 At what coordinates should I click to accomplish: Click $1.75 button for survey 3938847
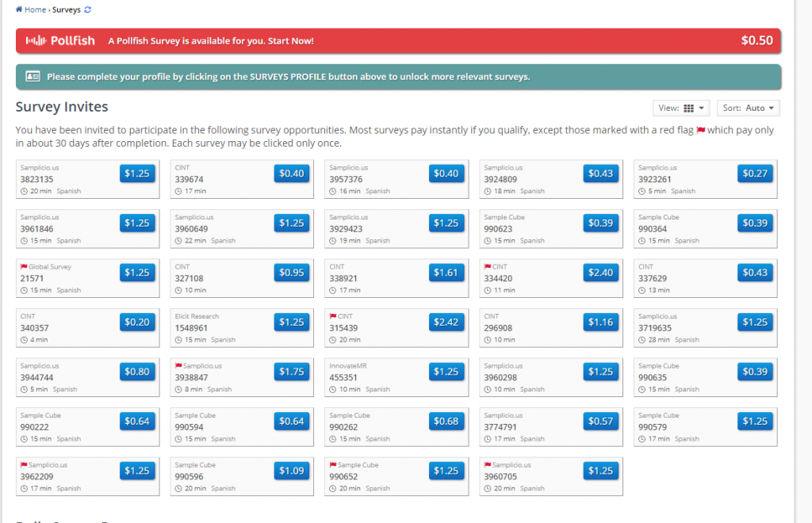(x=292, y=372)
